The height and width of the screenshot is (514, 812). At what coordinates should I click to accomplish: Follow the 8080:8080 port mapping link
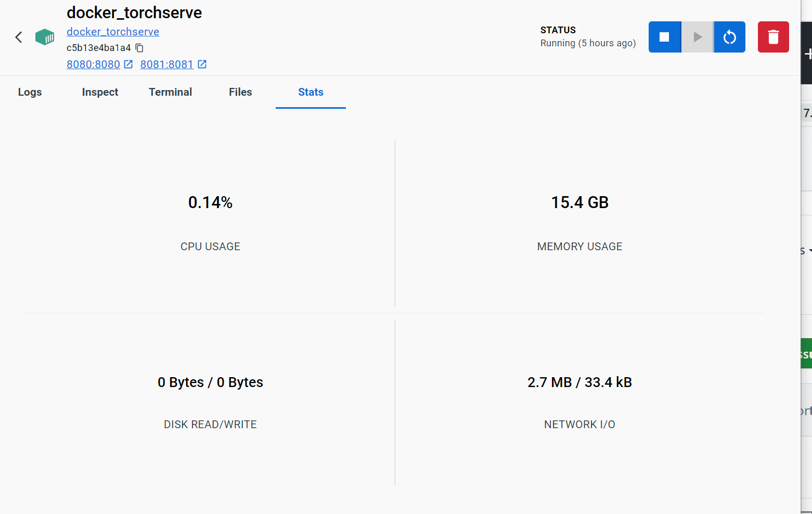coord(94,64)
